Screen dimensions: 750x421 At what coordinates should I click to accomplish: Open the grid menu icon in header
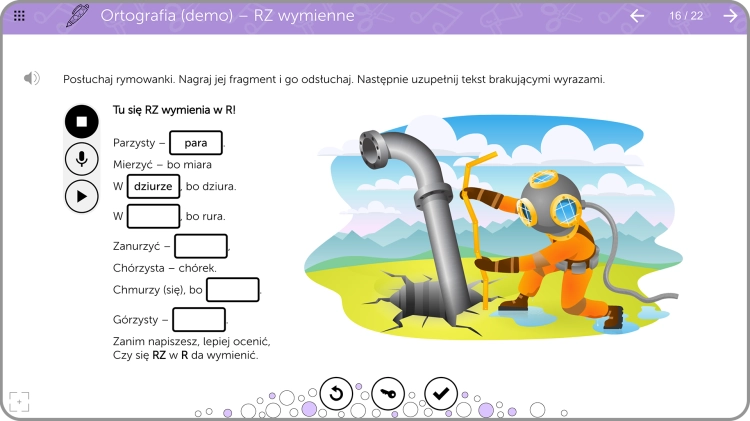[x=19, y=16]
